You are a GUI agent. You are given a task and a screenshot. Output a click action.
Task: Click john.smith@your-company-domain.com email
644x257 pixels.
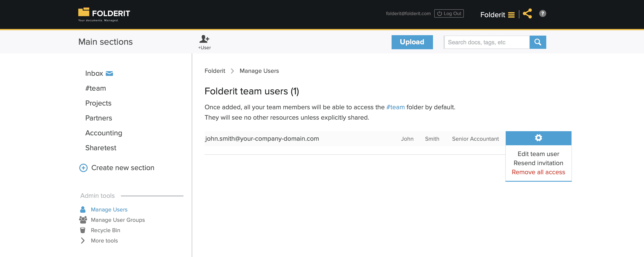tap(262, 139)
